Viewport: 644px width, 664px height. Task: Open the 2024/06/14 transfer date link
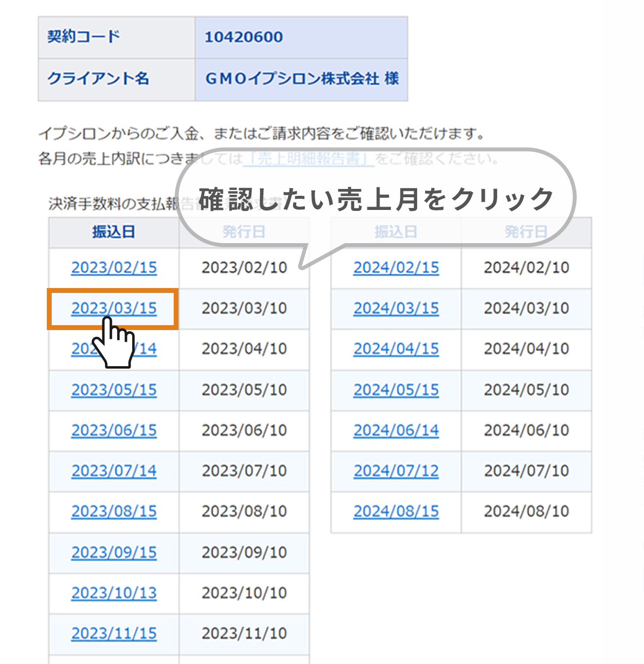(x=396, y=430)
